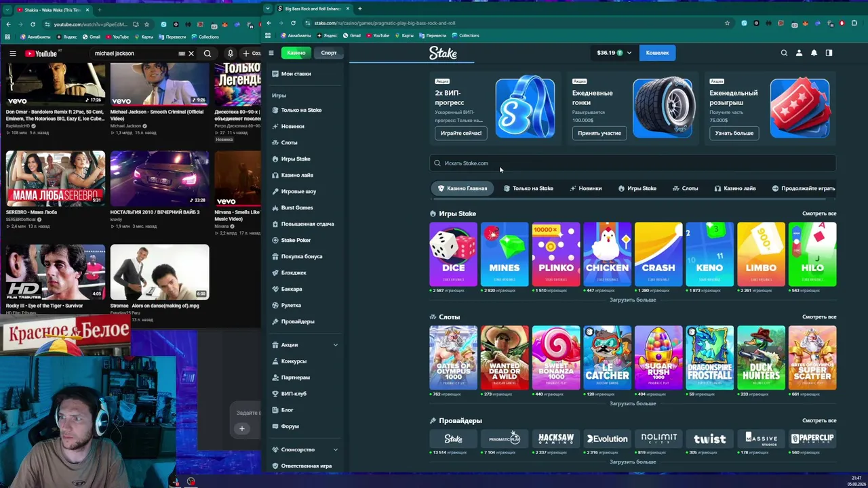
Task: Open the Hilo game tile
Action: 812,254
